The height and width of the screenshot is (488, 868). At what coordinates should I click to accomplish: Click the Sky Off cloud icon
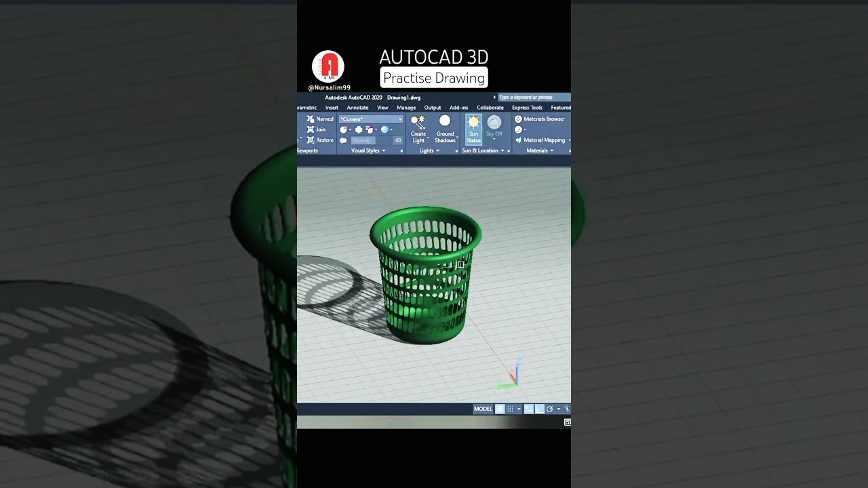pos(494,122)
